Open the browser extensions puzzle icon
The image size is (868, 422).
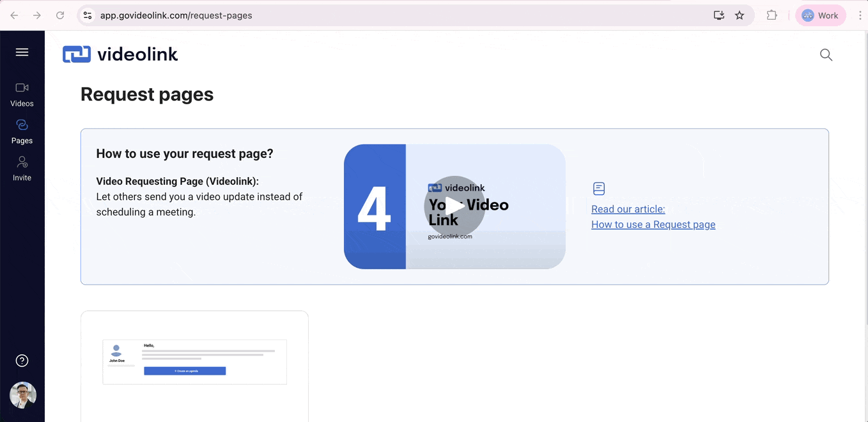(772, 15)
